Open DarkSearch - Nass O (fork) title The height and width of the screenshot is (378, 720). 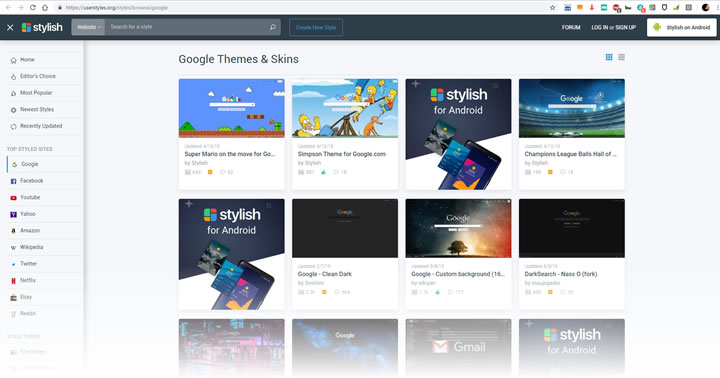click(x=561, y=274)
